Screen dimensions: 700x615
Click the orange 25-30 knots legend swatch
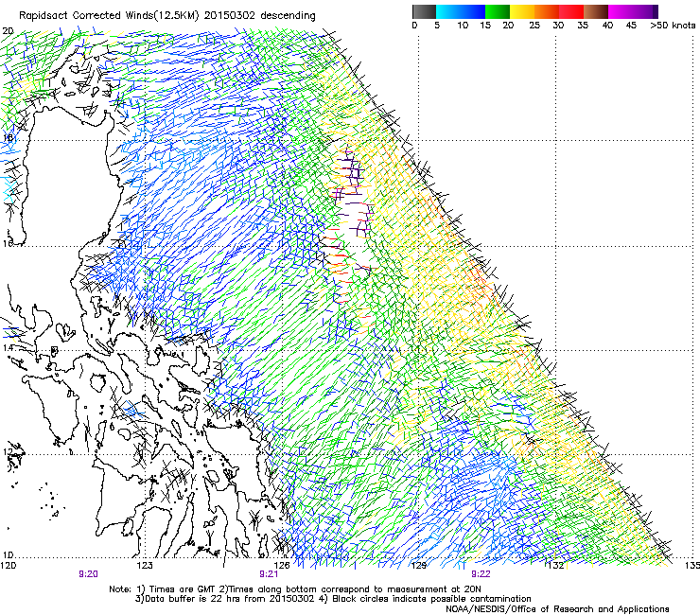547,11
